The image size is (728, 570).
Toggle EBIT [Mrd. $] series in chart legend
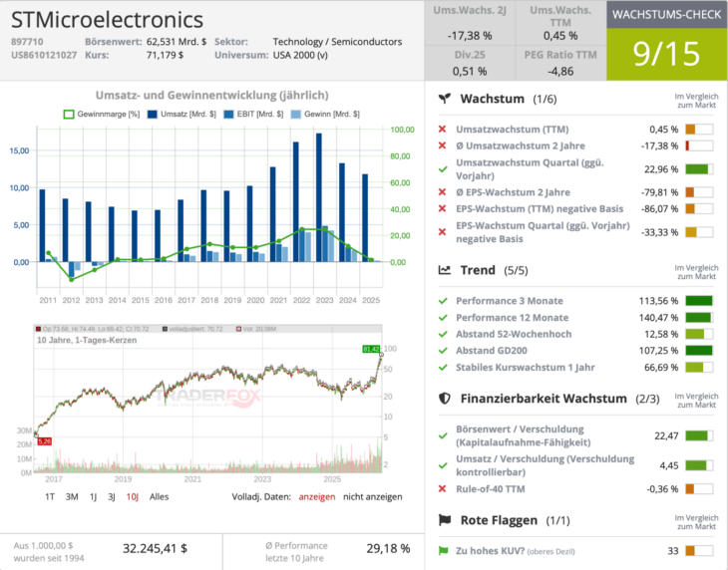253,114
